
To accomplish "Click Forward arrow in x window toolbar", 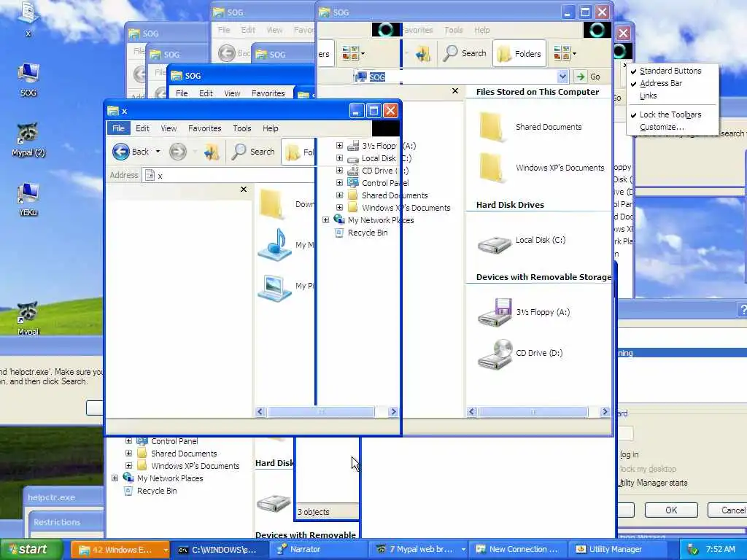I will click(178, 152).
